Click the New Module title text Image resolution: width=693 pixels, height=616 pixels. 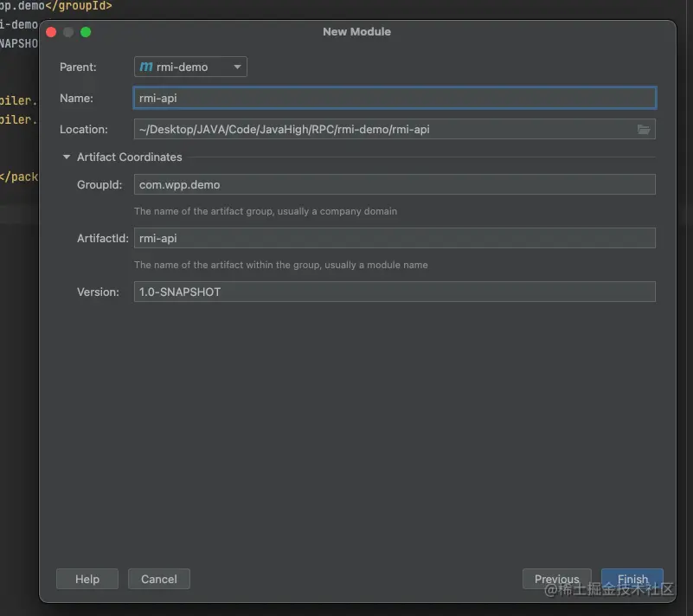[x=356, y=32]
